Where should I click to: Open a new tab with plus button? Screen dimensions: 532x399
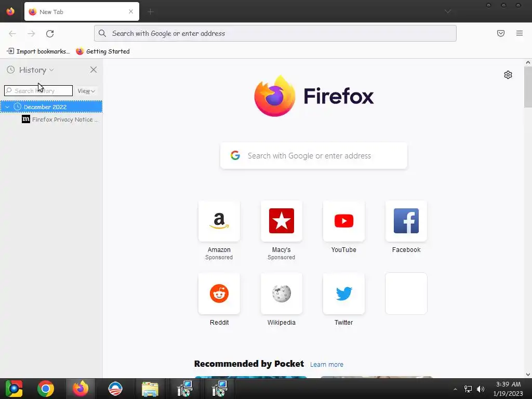tap(150, 11)
